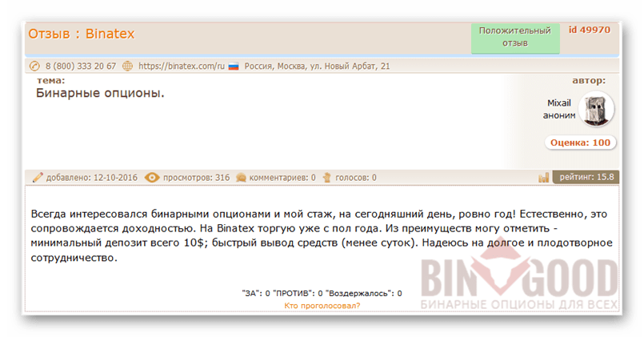This screenshot has width=644, height=337.
Task: Click the Оценка: 100 badge
Action: 580,142
